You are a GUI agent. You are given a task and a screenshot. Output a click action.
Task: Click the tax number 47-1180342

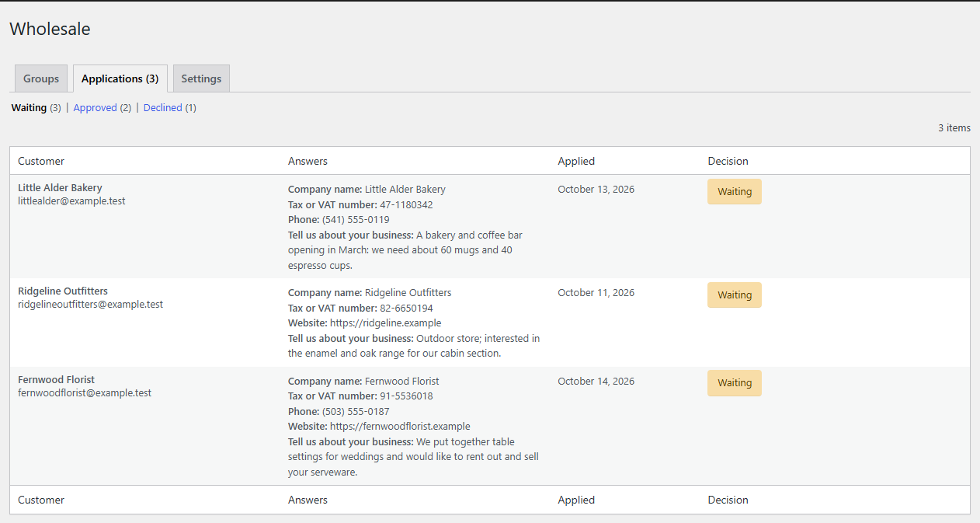tap(406, 205)
